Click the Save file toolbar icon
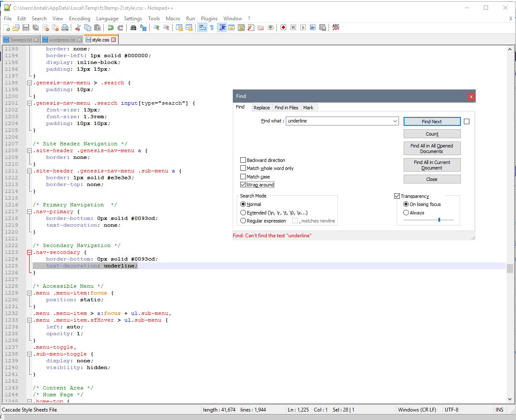 tap(26, 28)
